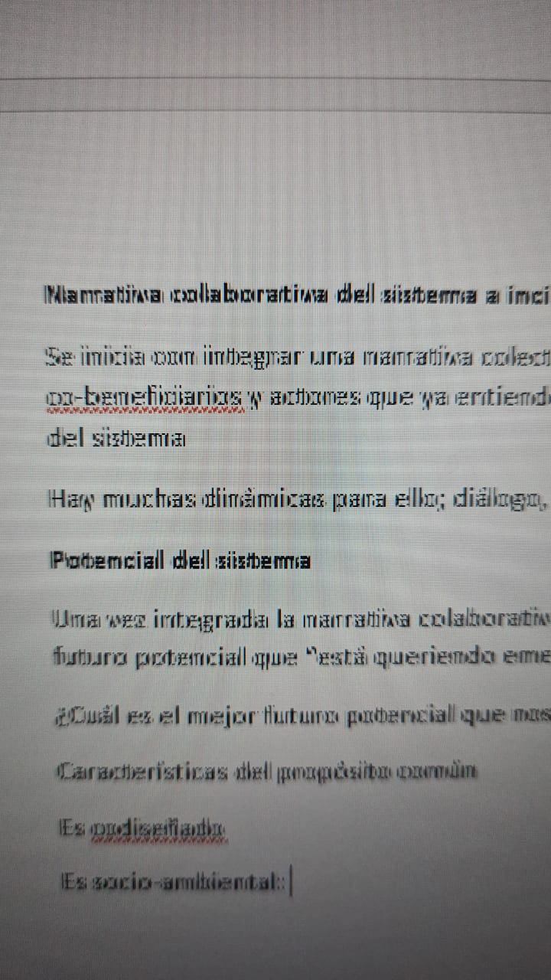Click the line "Características del propósito común"
This screenshot has height=980, width=551.
point(267,771)
